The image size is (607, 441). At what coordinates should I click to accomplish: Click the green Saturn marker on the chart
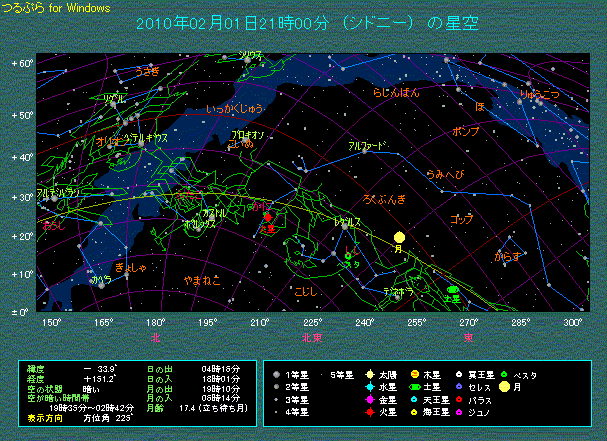tap(452, 290)
